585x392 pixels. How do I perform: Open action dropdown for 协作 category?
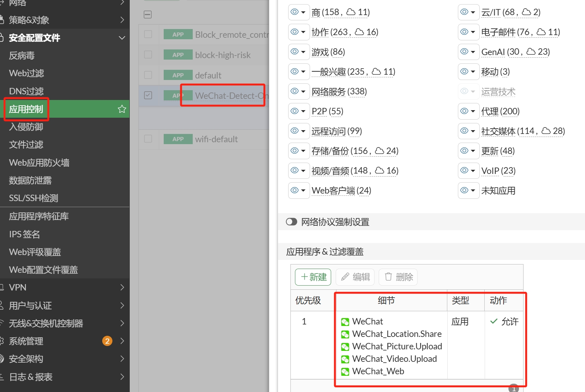coord(303,32)
